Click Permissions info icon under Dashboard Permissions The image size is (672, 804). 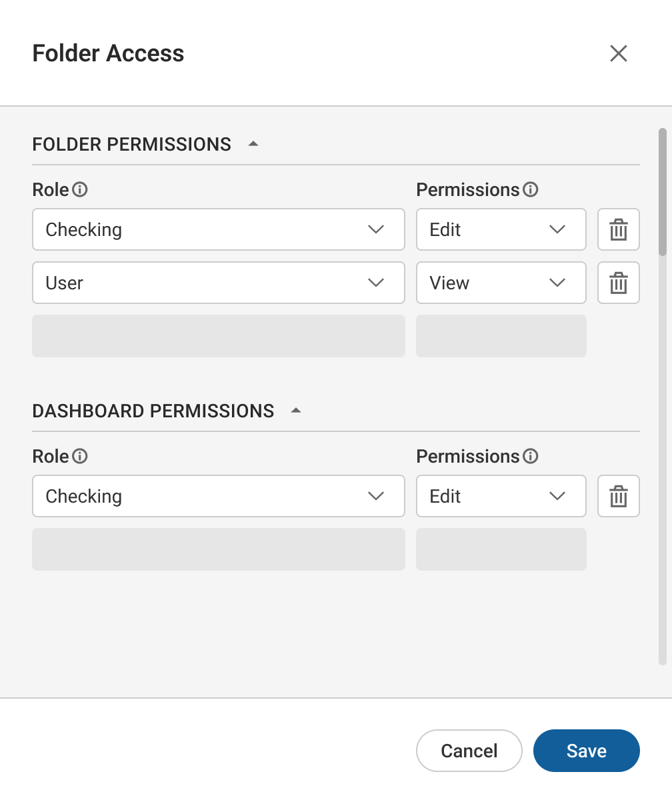coord(531,457)
